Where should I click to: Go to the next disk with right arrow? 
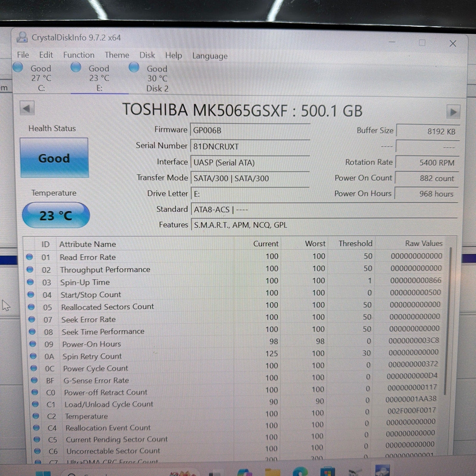point(453,112)
